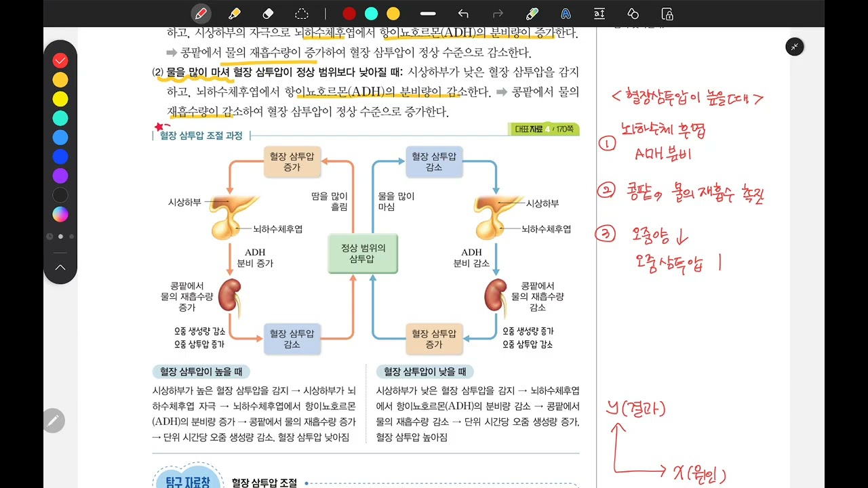Pick yellow preset color in top toolbar
The width and height of the screenshot is (868, 488).
(x=393, y=14)
